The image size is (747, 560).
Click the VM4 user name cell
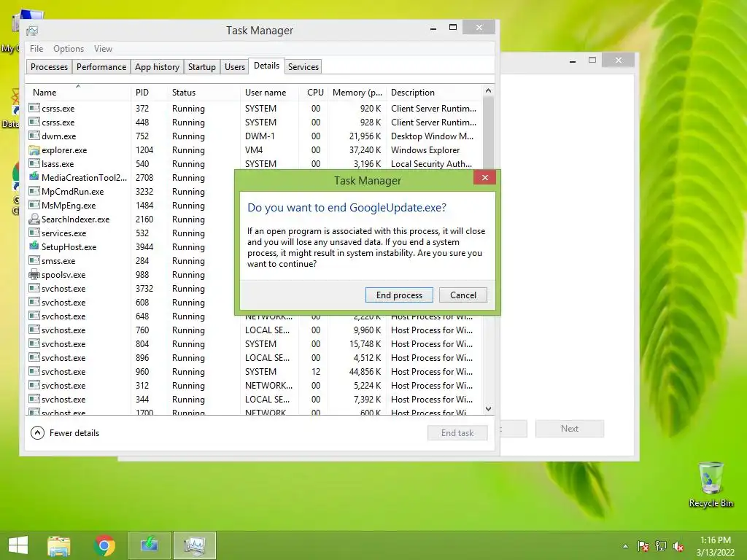tap(254, 150)
